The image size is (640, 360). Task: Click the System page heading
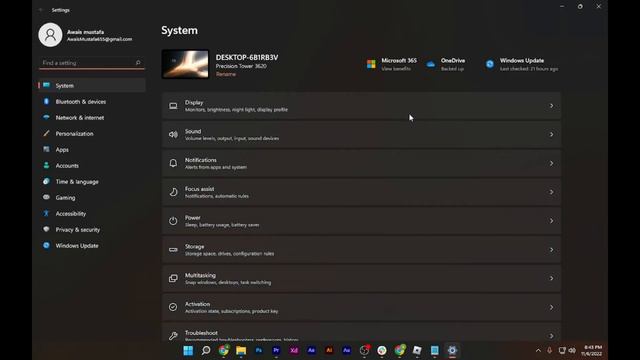179,30
